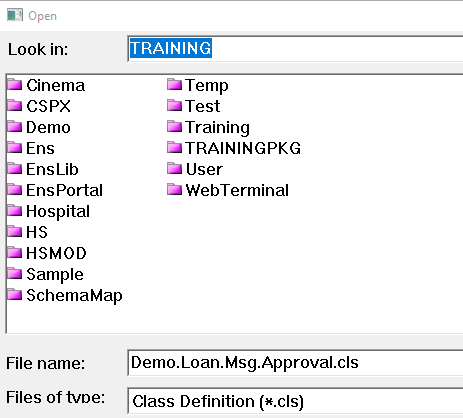The width and height of the screenshot is (463, 418).
Task: Open the Look in namespace combo box
Action: tap(295, 48)
